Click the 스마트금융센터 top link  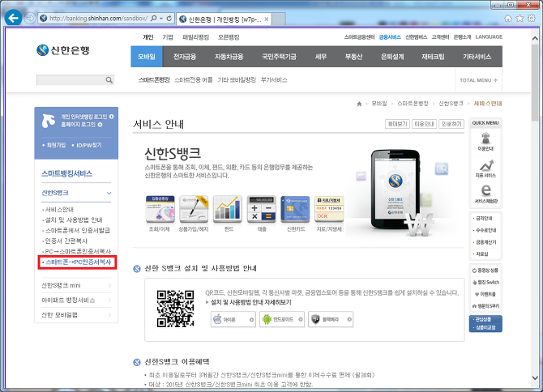pos(359,37)
